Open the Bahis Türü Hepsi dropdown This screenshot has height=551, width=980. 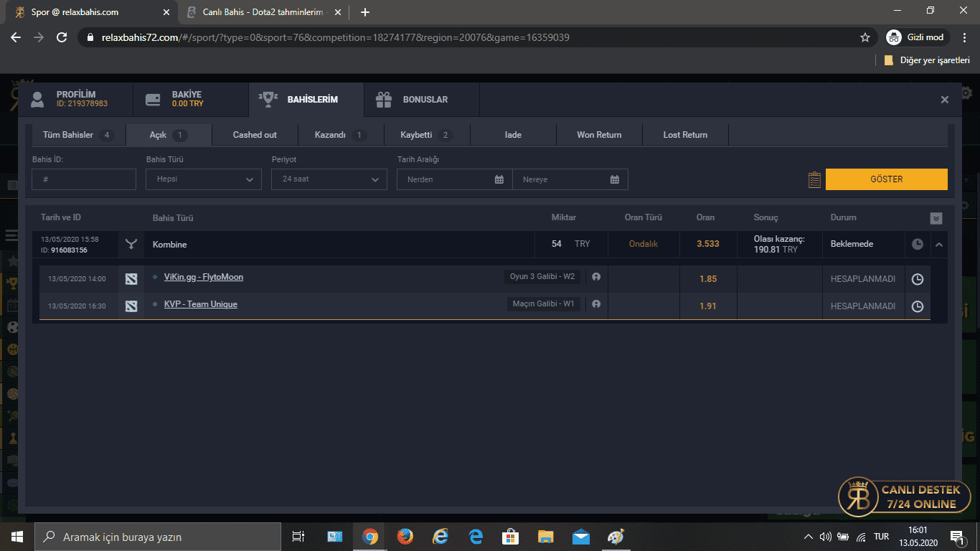pyautogui.click(x=204, y=179)
